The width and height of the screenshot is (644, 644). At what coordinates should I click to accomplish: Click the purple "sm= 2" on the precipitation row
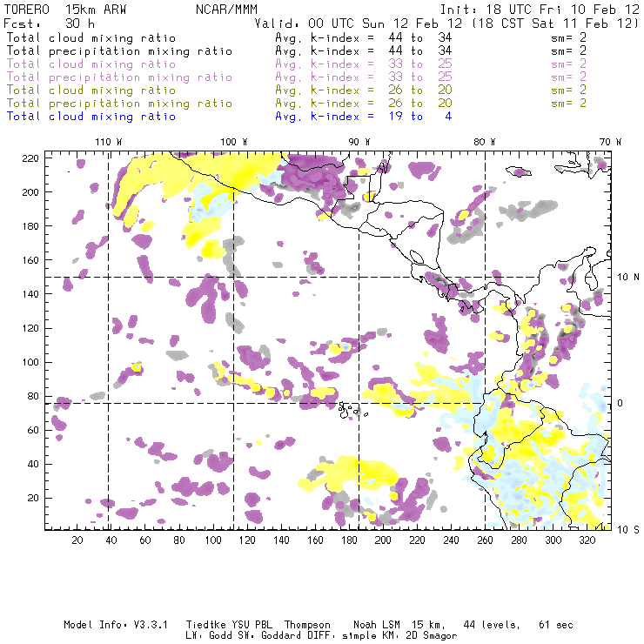tap(568, 77)
